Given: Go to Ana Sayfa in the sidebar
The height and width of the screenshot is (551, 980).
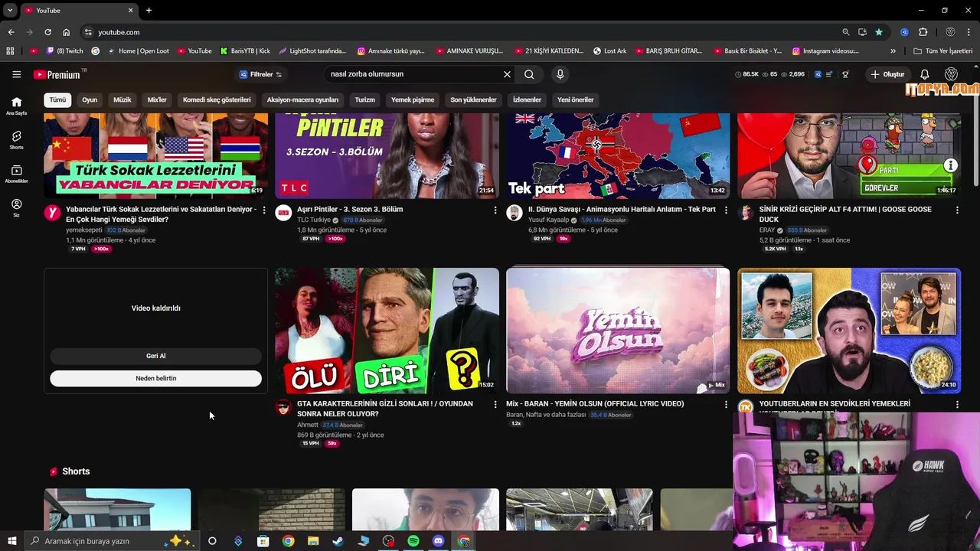Looking at the screenshot, I should click(x=16, y=106).
